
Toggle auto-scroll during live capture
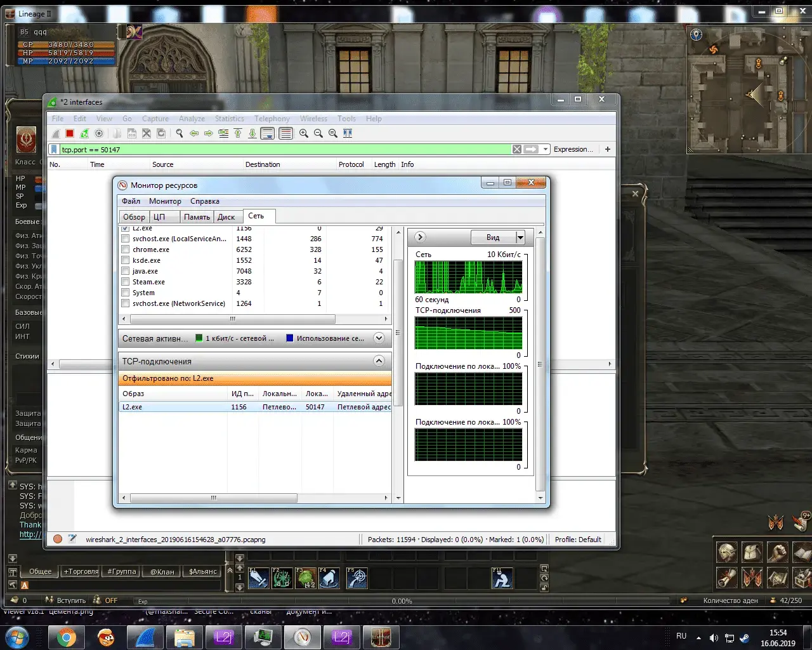pyautogui.click(x=268, y=133)
